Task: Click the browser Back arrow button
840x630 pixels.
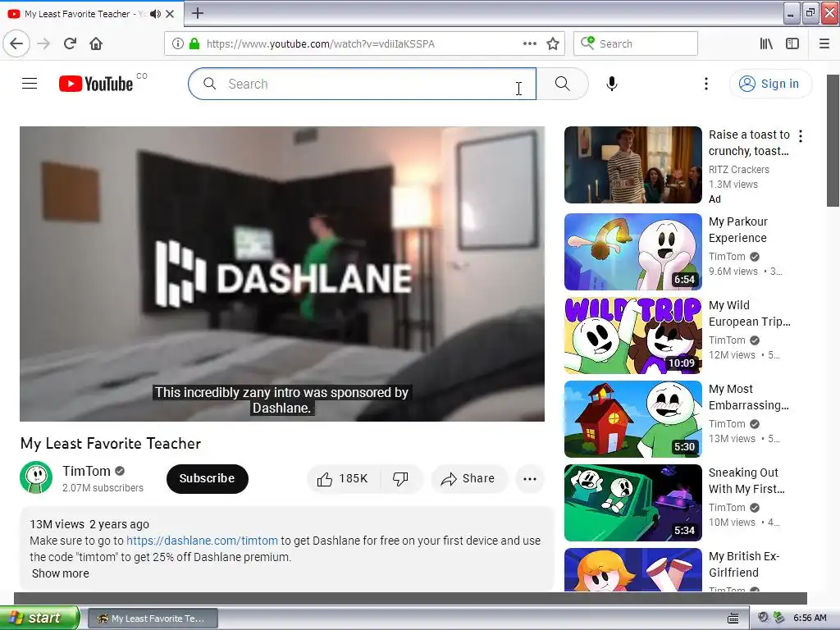Action: (16, 43)
